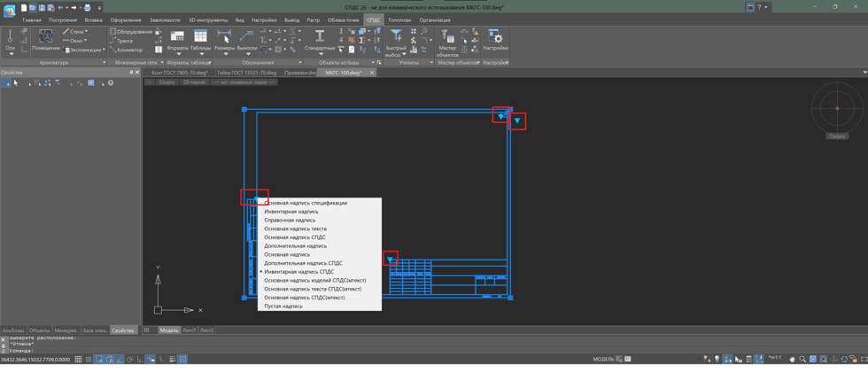This screenshot has height=372, width=868.
Task: Close the MKГС-100.dwg drawing tab
Action: point(371,73)
